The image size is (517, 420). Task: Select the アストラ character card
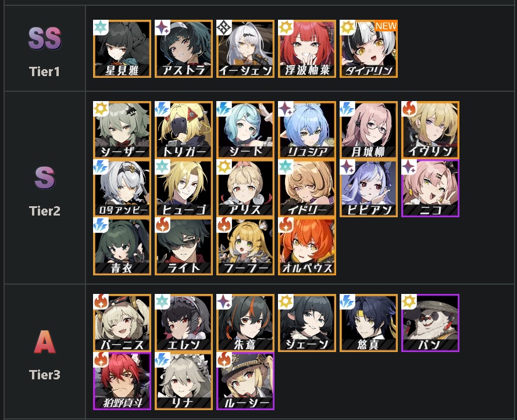[184, 49]
